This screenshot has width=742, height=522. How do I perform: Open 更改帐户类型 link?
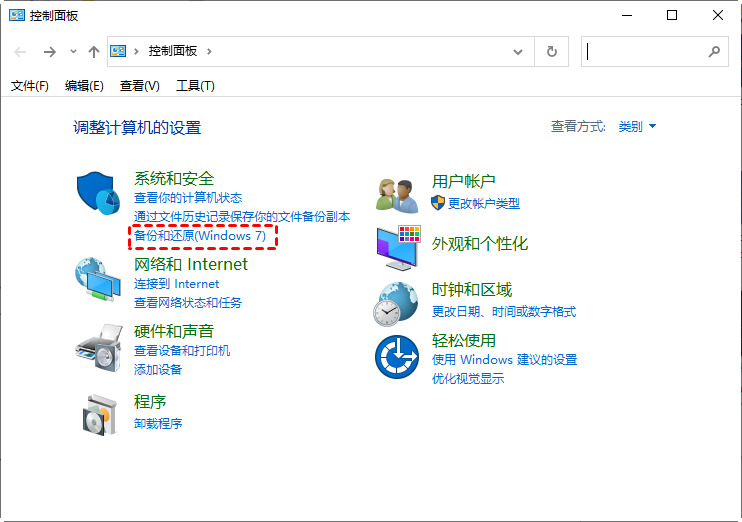point(484,203)
